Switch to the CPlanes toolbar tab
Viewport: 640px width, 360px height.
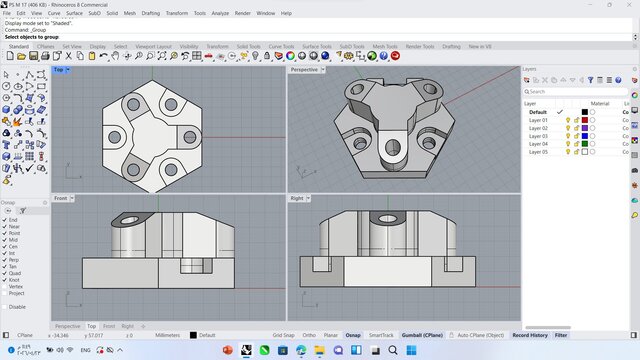[x=45, y=47]
